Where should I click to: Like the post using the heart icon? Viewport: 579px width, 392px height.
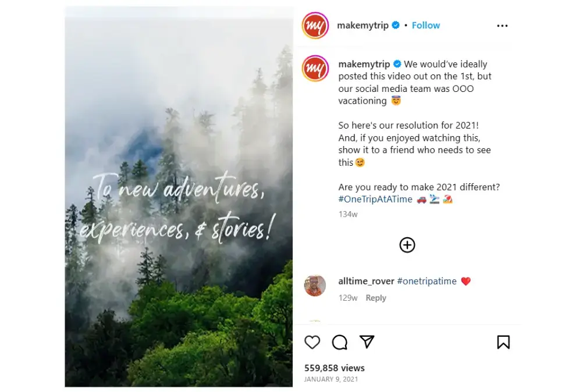point(312,343)
